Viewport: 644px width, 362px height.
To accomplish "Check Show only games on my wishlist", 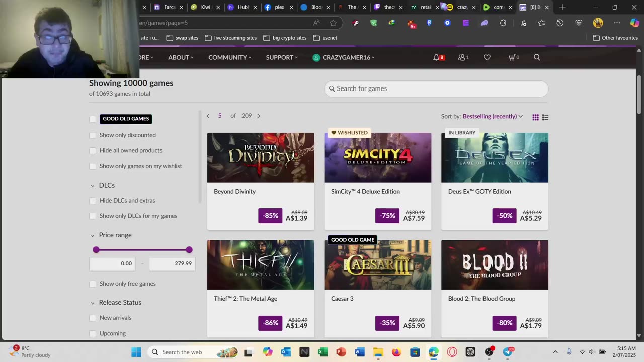I will click(x=93, y=166).
